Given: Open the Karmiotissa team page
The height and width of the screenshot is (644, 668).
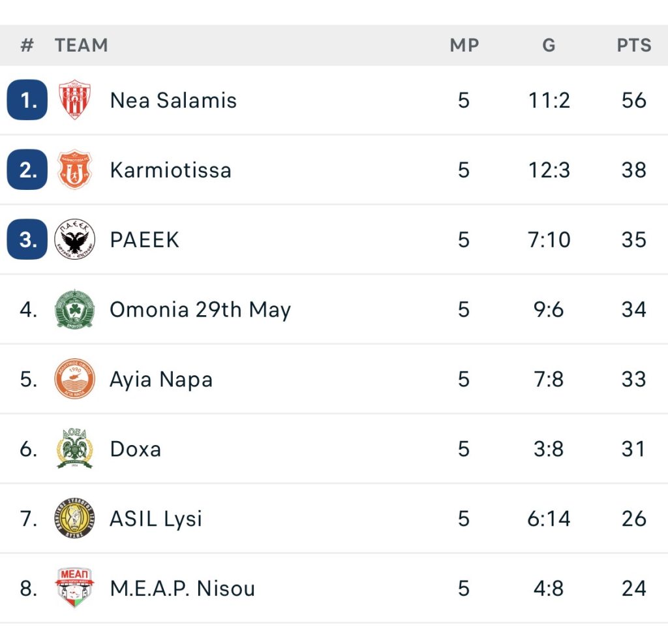Looking at the screenshot, I should 170,170.
